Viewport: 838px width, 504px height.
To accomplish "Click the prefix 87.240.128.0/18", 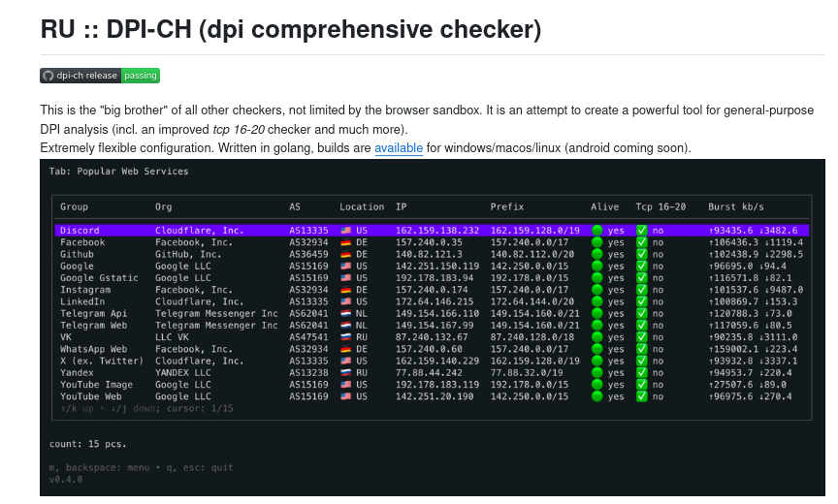I will click(x=532, y=337).
